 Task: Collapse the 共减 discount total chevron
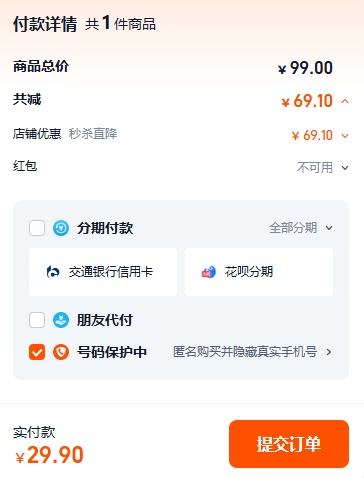[x=345, y=101]
